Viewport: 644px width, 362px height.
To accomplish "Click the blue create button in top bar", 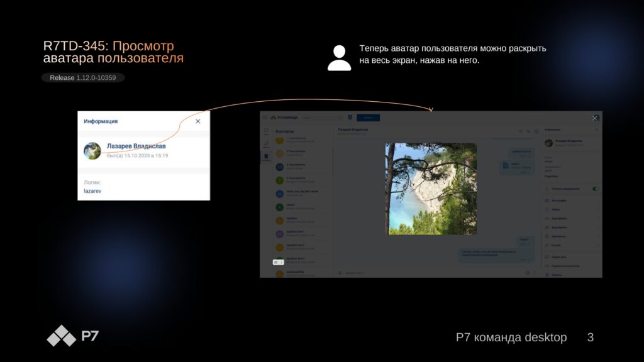I will 368,118.
